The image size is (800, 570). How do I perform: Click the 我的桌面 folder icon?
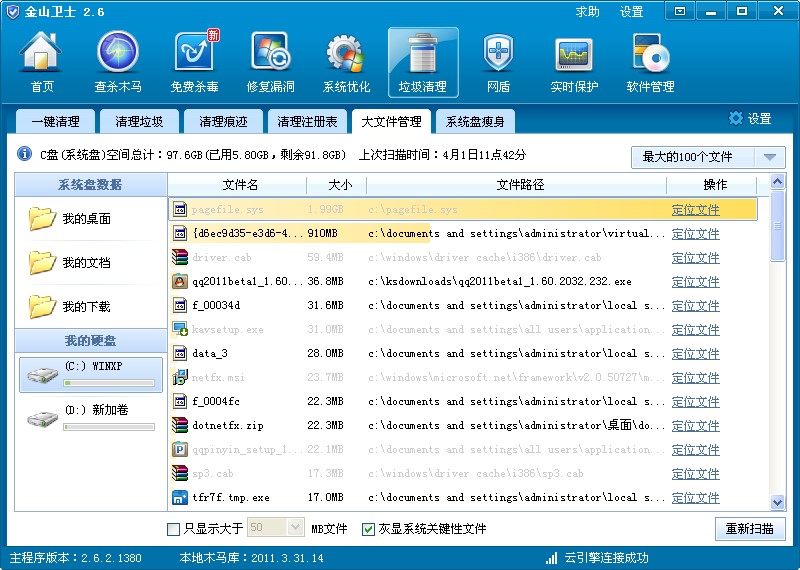pyautogui.click(x=42, y=219)
